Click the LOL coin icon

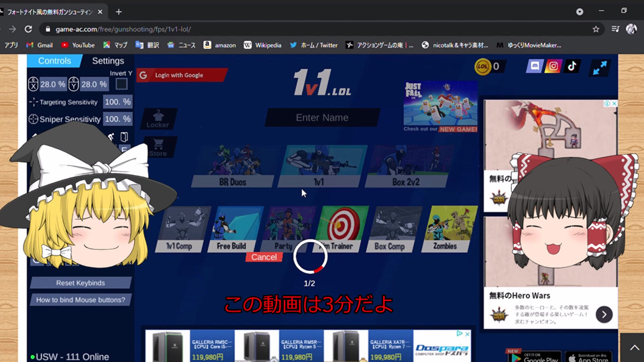click(482, 66)
